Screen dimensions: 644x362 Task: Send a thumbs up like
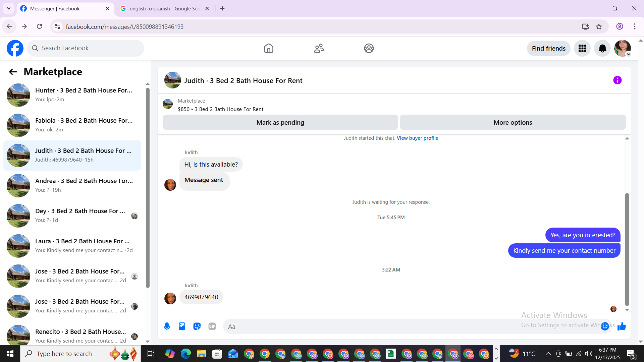click(x=622, y=326)
